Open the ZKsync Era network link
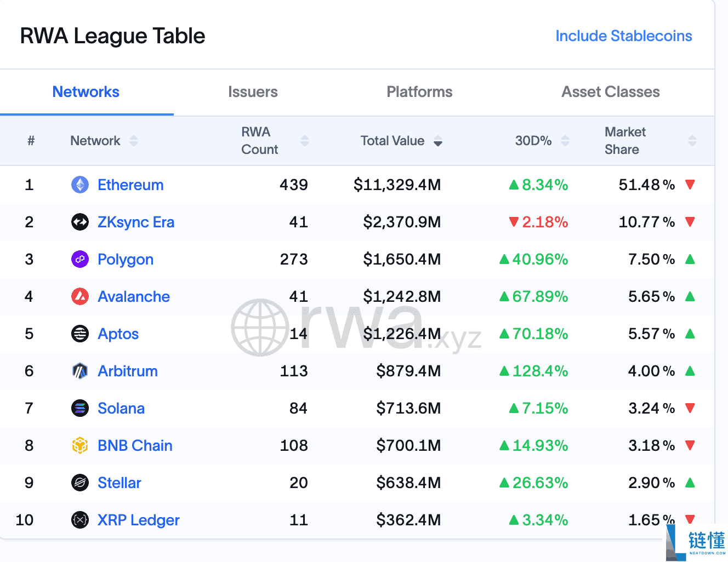728x562 pixels. pyautogui.click(x=136, y=222)
